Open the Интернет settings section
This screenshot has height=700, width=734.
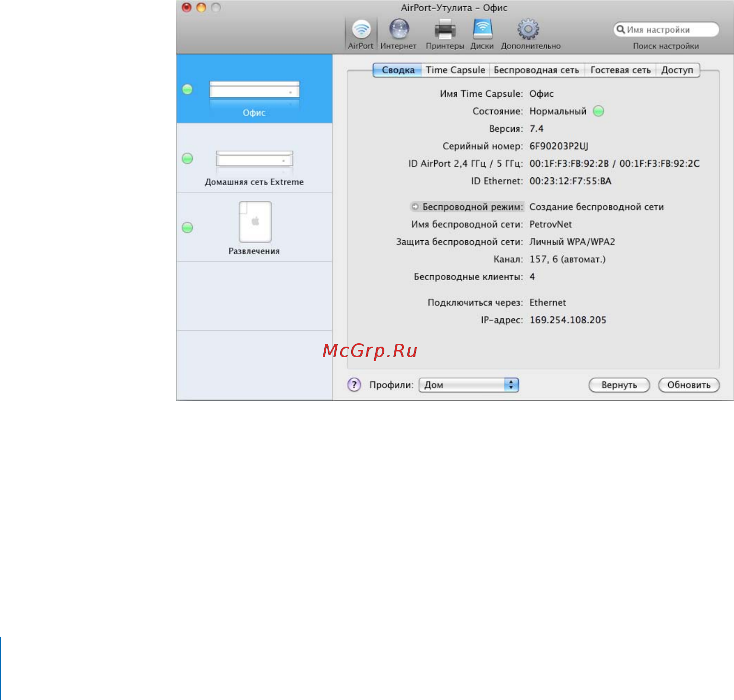point(398,34)
